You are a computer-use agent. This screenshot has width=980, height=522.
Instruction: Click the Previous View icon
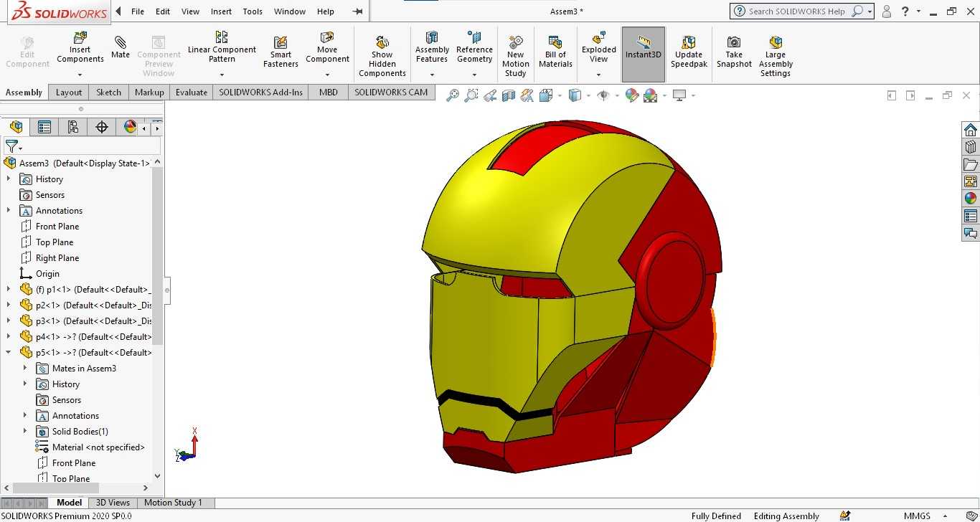tap(490, 95)
